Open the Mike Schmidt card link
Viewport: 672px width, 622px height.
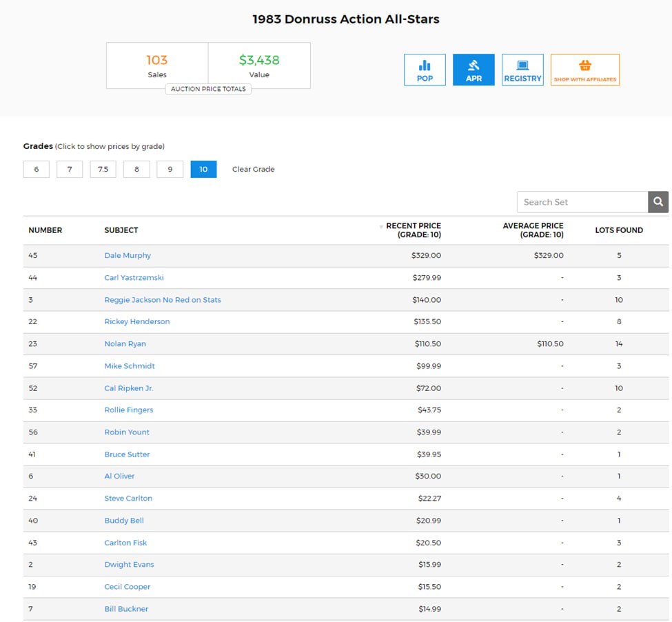click(130, 366)
